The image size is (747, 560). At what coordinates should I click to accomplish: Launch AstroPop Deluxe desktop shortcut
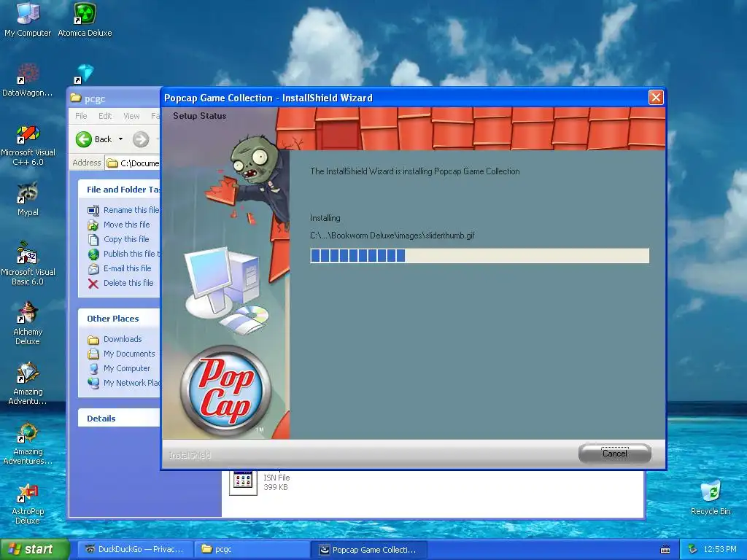pos(28,504)
